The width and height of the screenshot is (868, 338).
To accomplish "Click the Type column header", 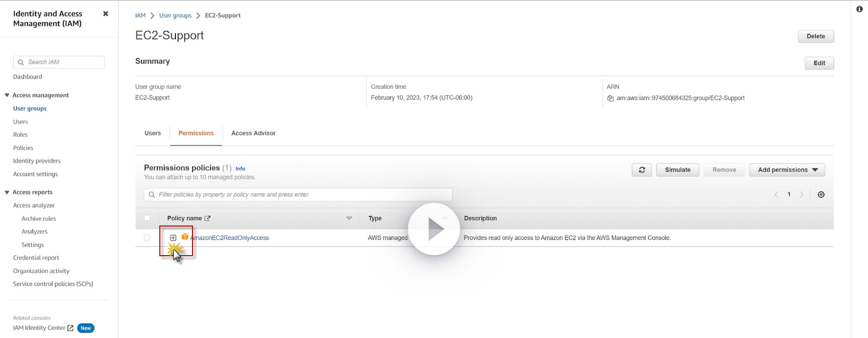I will coord(375,218).
